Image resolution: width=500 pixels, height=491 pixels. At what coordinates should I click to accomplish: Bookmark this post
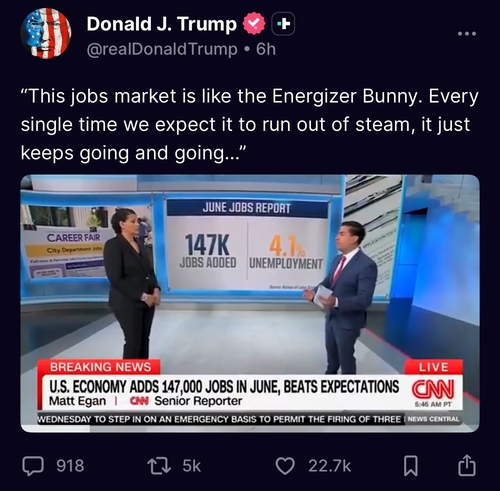point(411,466)
